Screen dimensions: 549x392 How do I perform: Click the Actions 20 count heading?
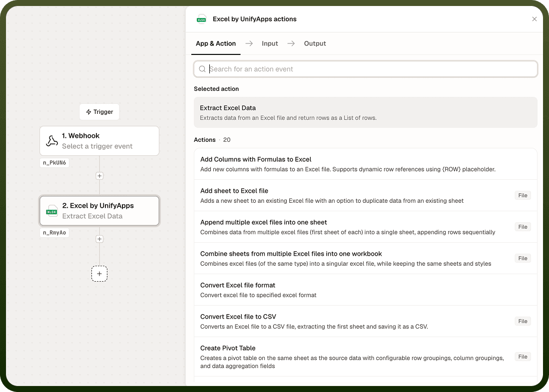click(212, 140)
